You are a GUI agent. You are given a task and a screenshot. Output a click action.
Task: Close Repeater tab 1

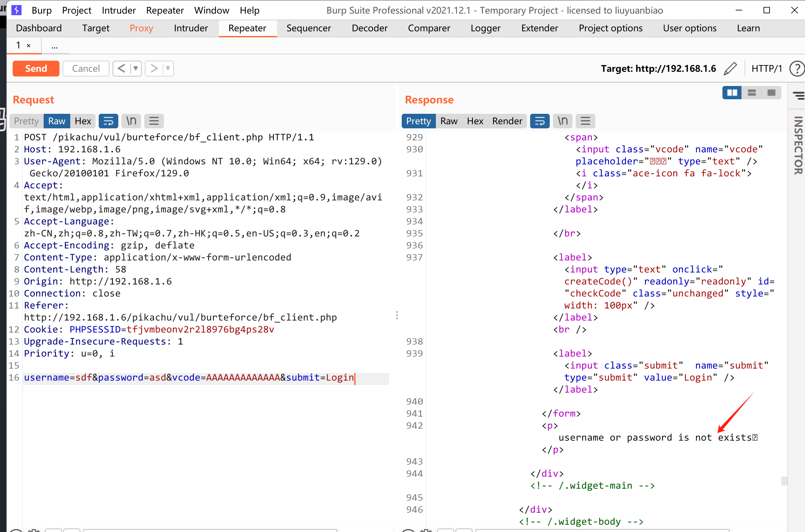click(x=28, y=46)
